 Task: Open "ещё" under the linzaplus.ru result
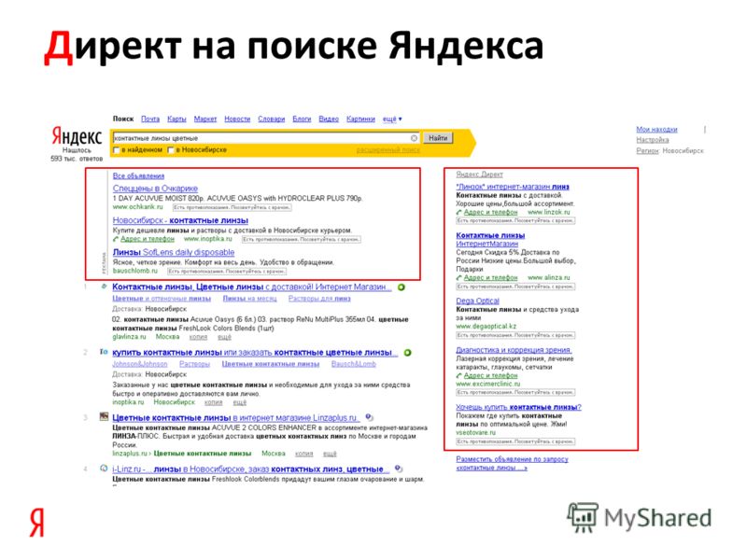point(330,454)
